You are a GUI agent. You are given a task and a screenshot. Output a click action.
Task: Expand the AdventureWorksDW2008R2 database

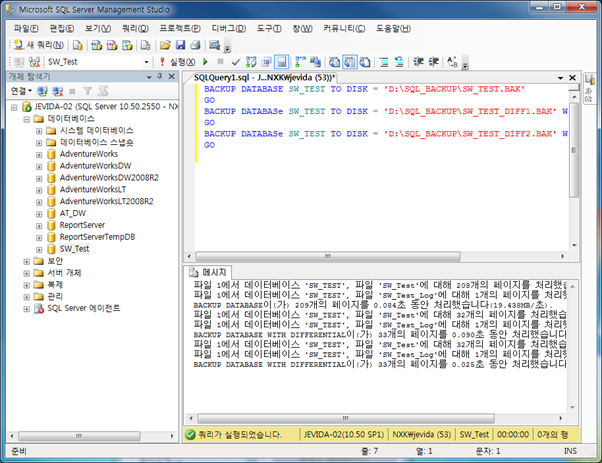pyautogui.click(x=39, y=179)
